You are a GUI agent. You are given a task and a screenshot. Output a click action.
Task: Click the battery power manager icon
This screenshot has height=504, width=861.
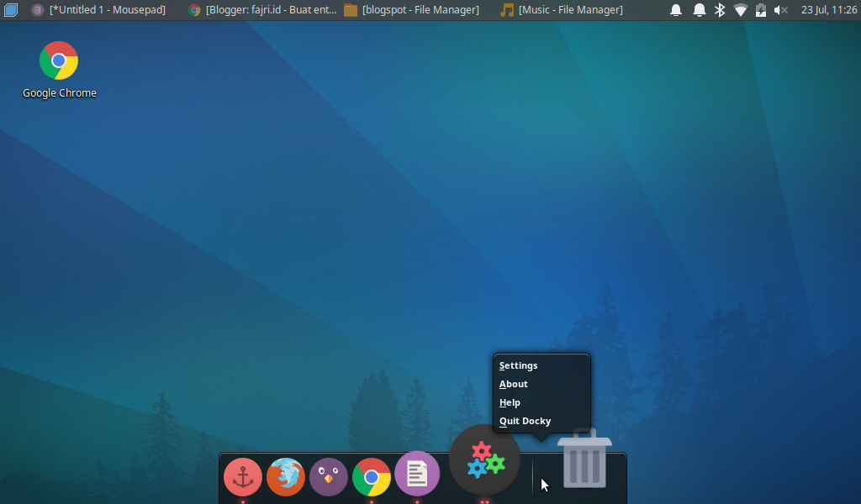760,10
